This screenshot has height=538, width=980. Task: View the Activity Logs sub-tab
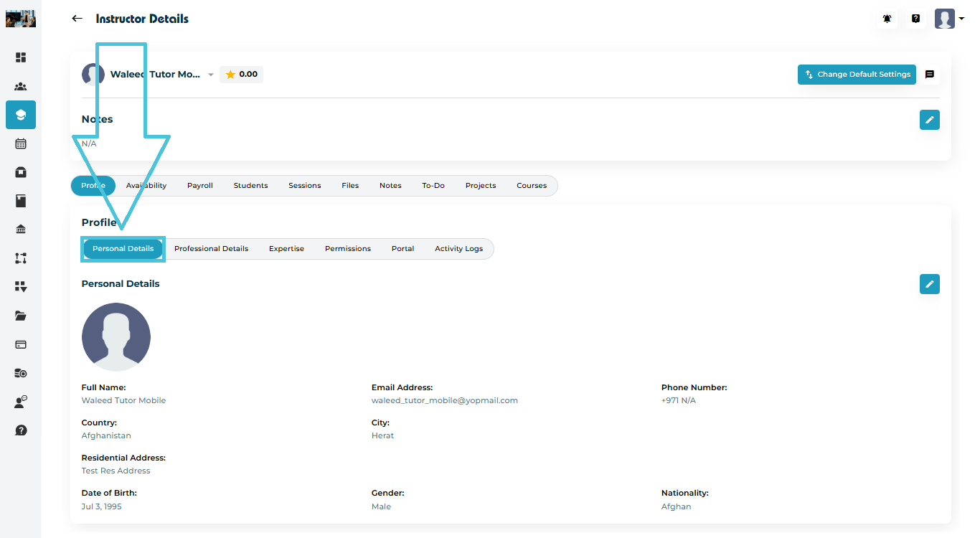(x=458, y=249)
